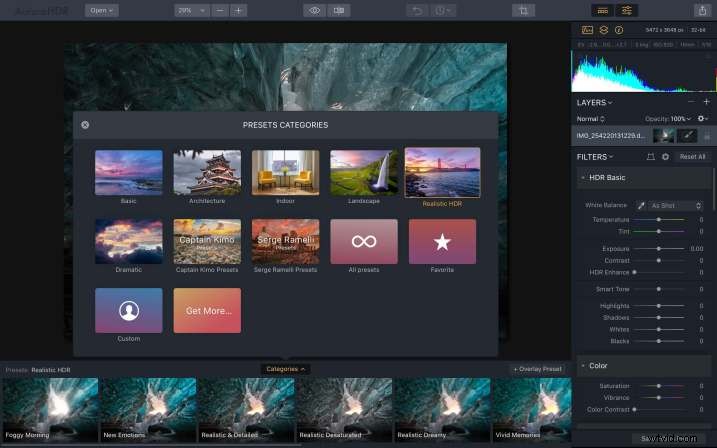Close the Presets Categories popup
This screenshot has width=717, height=448.
point(85,125)
